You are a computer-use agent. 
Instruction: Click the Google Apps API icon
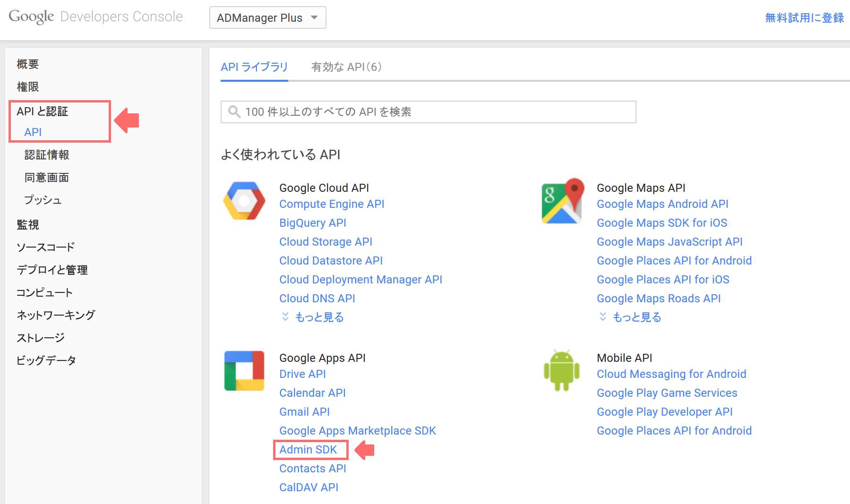244,371
